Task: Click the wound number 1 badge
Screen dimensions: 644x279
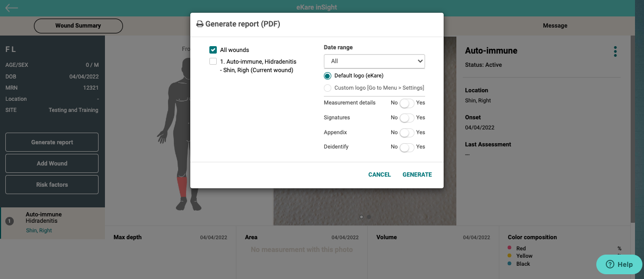Action: click(10, 221)
